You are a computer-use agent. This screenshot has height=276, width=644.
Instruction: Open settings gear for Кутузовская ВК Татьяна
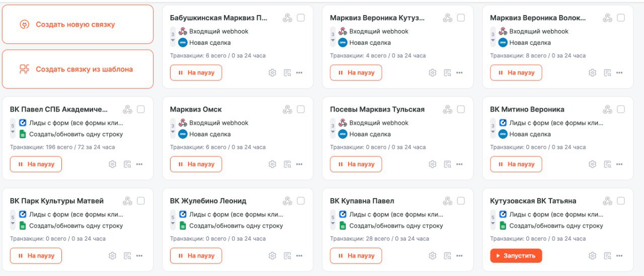pos(592,256)
